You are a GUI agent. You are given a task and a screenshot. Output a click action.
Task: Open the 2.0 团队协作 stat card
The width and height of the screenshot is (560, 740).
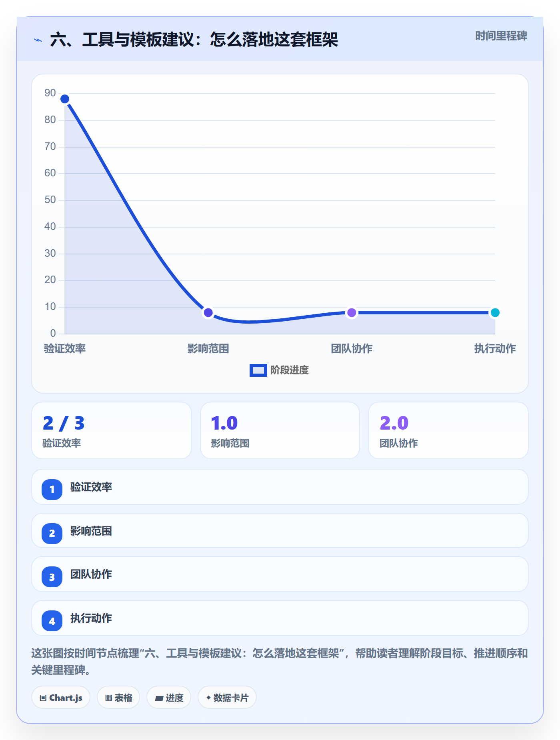tap(448, 430)
